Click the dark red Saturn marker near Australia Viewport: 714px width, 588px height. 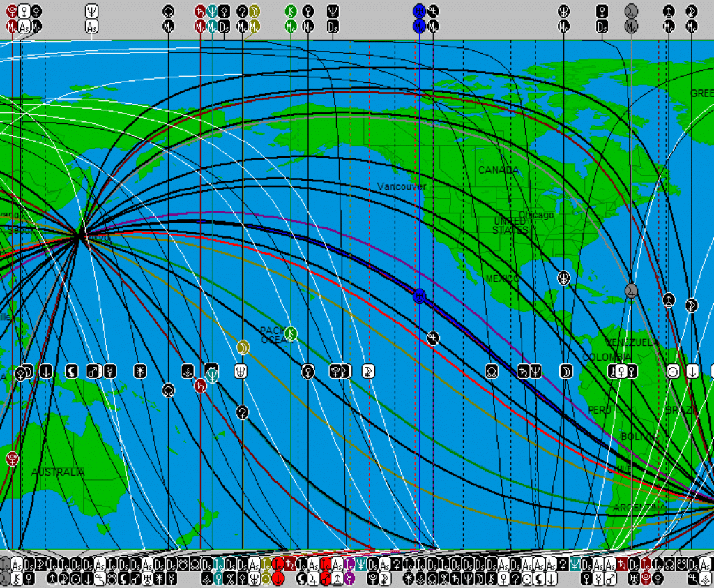click(x=201, y=386)
